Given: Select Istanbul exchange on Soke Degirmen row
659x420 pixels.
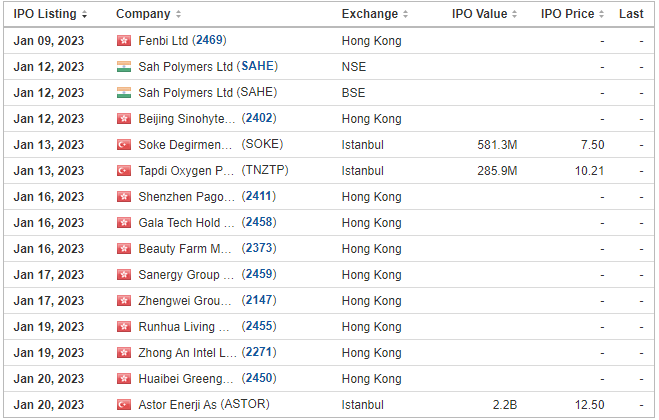Looking at the screenshot, I should pos(363,145).
